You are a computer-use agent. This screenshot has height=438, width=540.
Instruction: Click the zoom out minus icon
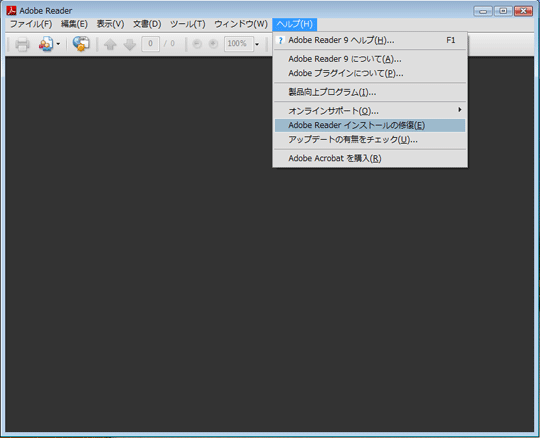(197, 44)
